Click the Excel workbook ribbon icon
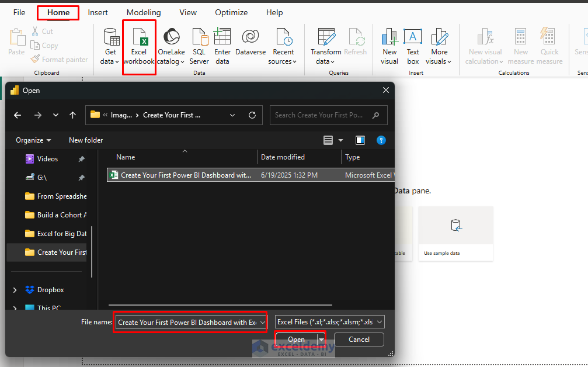The height and width of the screenshot is (367, 588). tap(139, 37)
